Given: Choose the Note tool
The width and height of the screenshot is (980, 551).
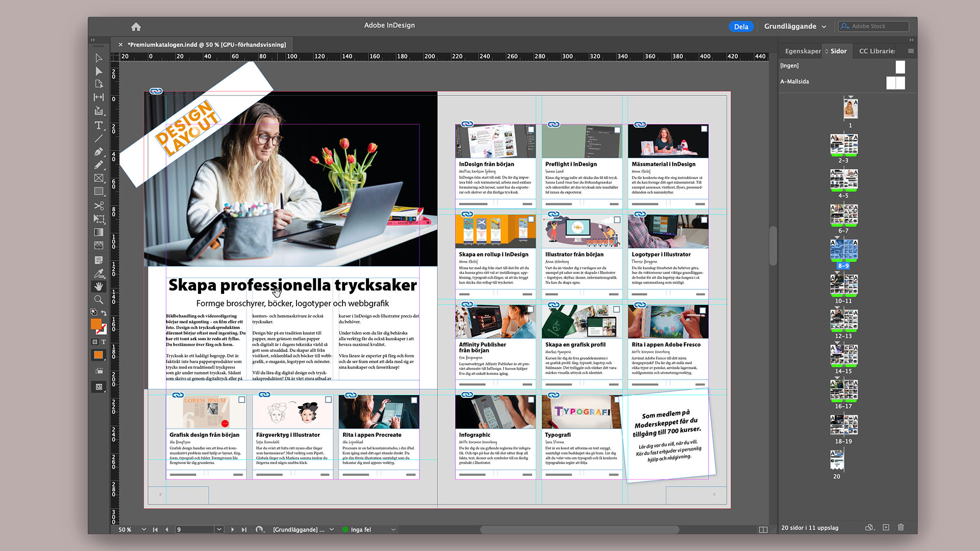Looking at the screenshot, I should pyautogui.click(x=99, y=260).
